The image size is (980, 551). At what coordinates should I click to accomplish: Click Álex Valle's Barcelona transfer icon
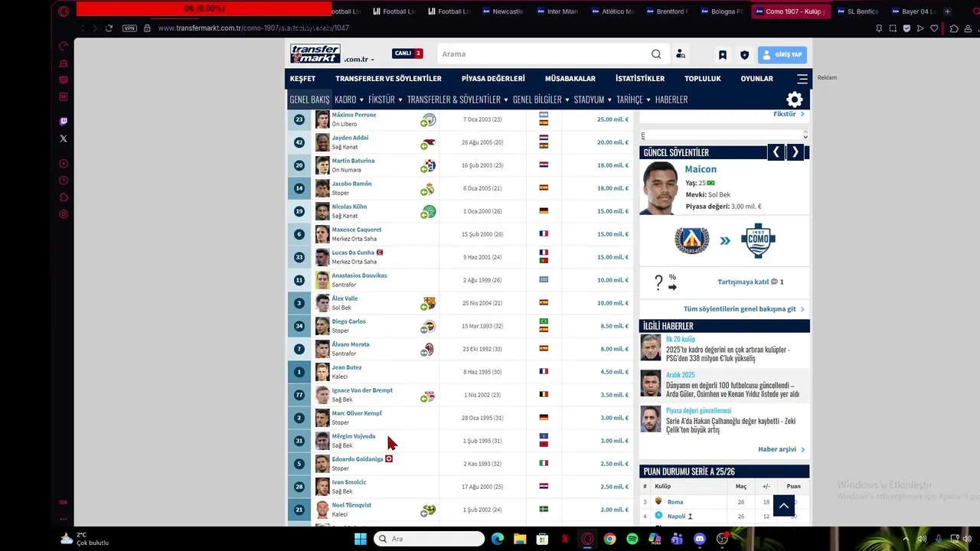point(430,303)
